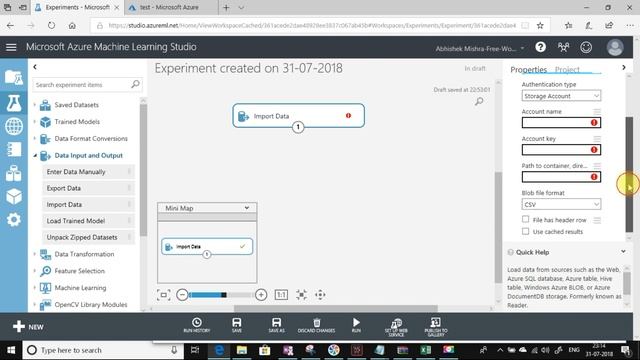The width and height of the screenshot is (640, 360).
Task: Click the pan canvas arrows icon
Action: click(320, 295)
